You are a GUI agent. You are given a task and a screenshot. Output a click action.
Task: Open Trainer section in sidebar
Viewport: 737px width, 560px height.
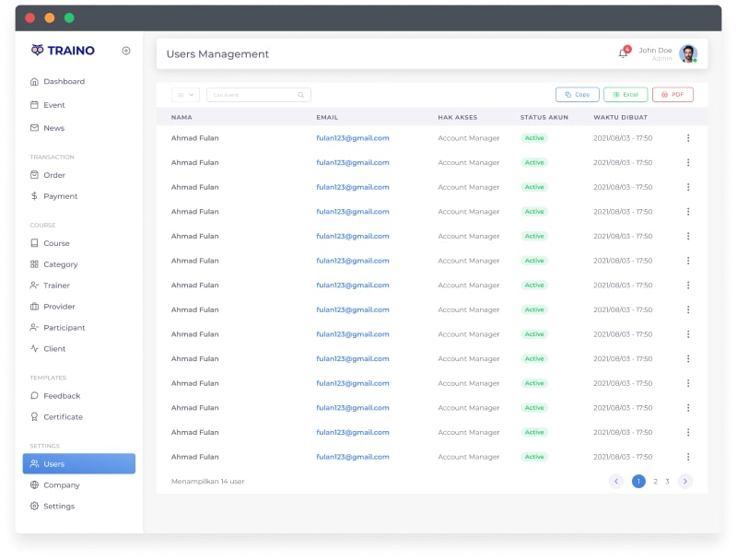click(x=56, y=286)
